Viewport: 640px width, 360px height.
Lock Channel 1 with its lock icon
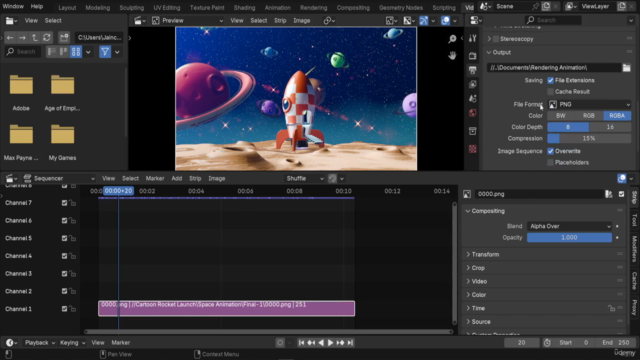pyautogui.click(x=73, y=309)
